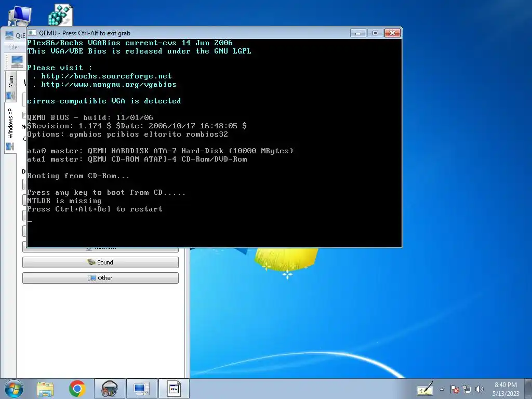Click the monitor-and-PC icon on the taskbar

141,389
